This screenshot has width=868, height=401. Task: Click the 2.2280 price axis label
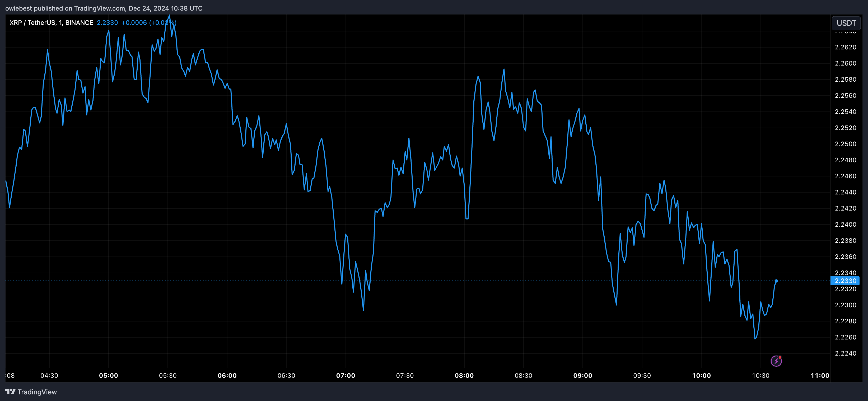[x=846, y=321]
